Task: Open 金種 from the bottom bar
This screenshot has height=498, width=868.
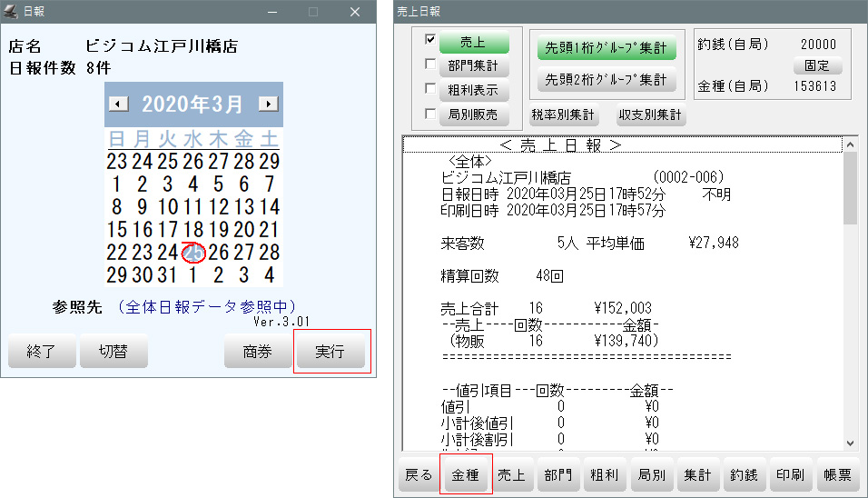Action: pos(467,475)
